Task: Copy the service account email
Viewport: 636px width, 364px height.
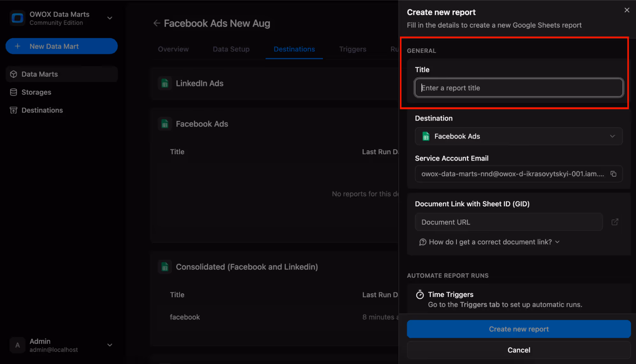Action: tap(613, 174)
